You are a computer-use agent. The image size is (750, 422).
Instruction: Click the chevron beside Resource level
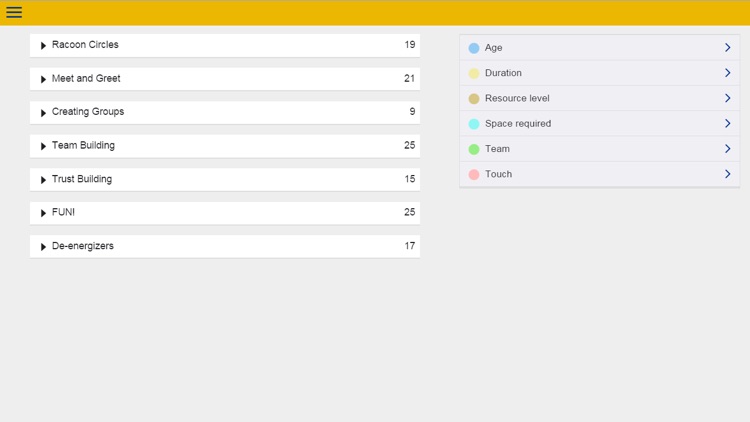click(727, 98)
